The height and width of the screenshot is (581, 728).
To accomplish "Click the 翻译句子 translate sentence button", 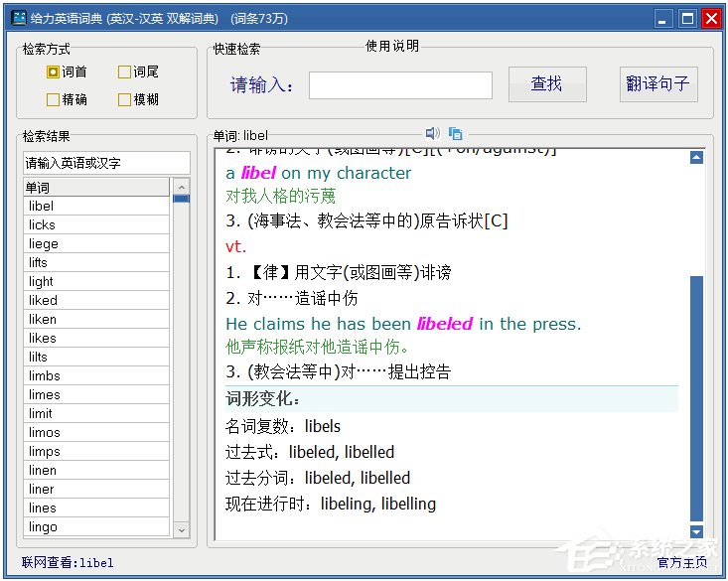I will click(x=658, y=84).
